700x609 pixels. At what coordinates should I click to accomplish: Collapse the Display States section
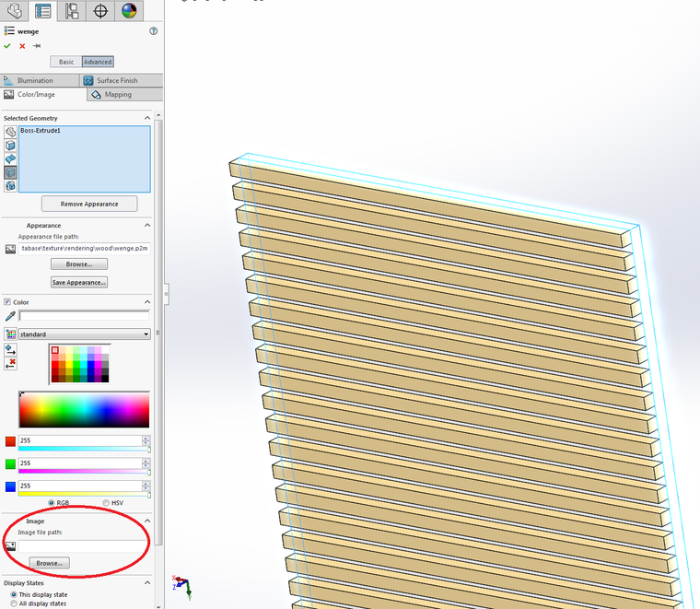(147, 582)
